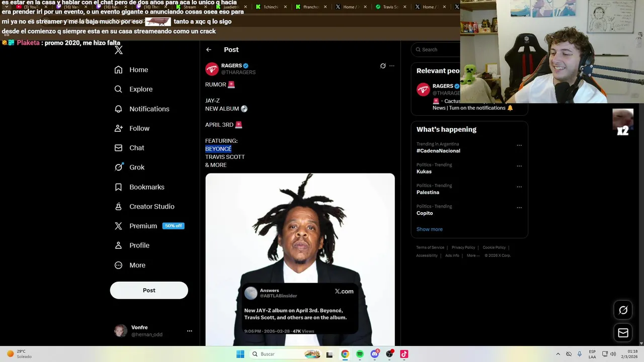Click the white Post button
This screenshot has height=362, width=644.
click(149, 290)
